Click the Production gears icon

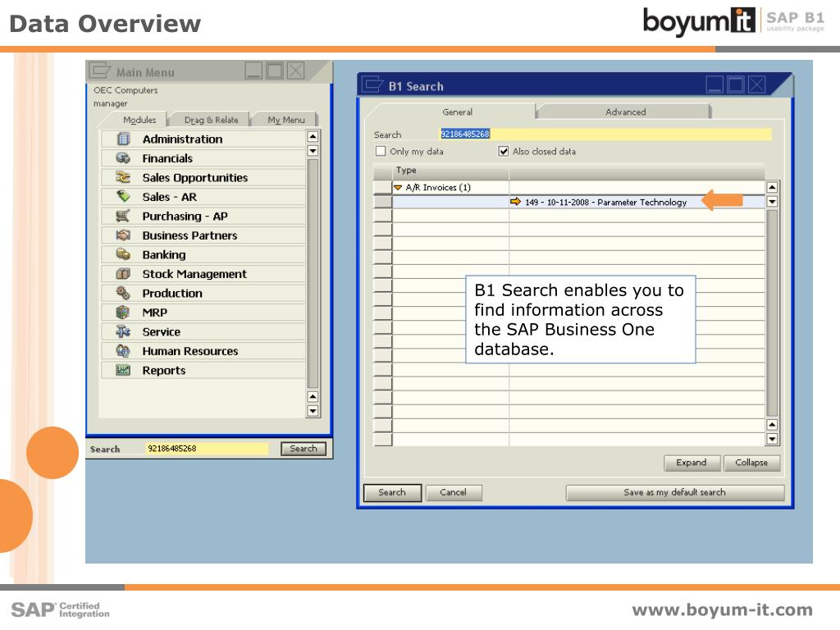[123, 293]
